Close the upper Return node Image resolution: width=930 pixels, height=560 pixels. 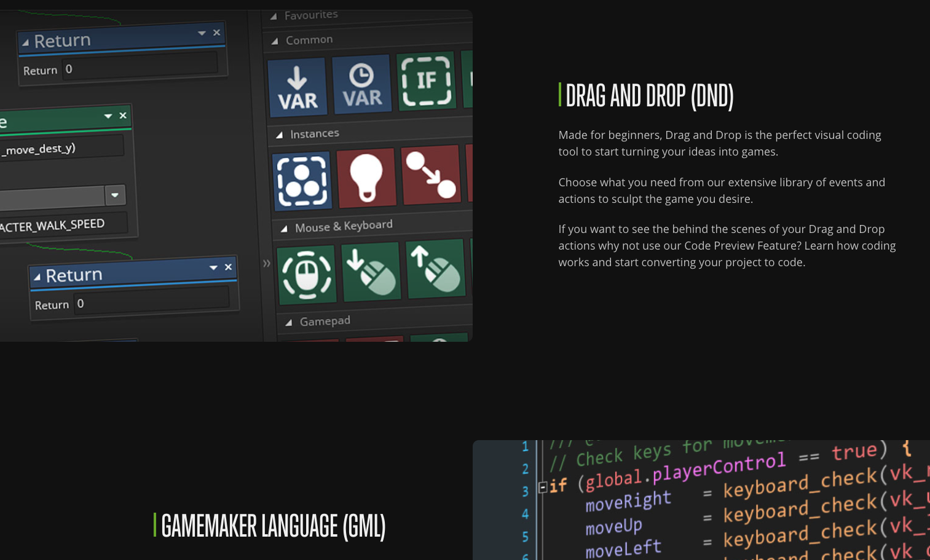coord(216,33)
